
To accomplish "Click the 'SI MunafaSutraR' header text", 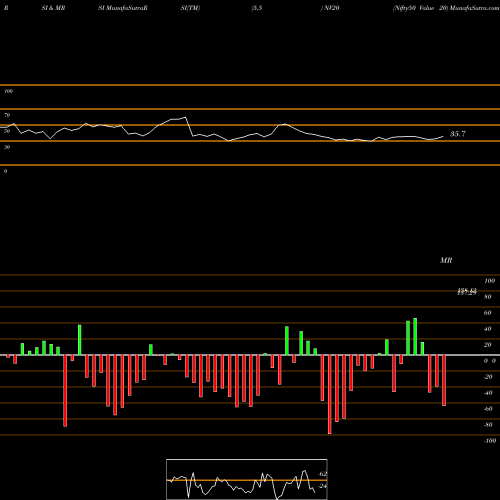I will tap(123, 8).
